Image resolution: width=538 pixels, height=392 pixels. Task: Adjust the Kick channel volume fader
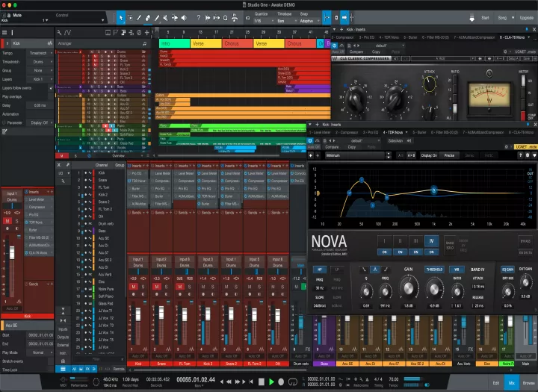138,314
